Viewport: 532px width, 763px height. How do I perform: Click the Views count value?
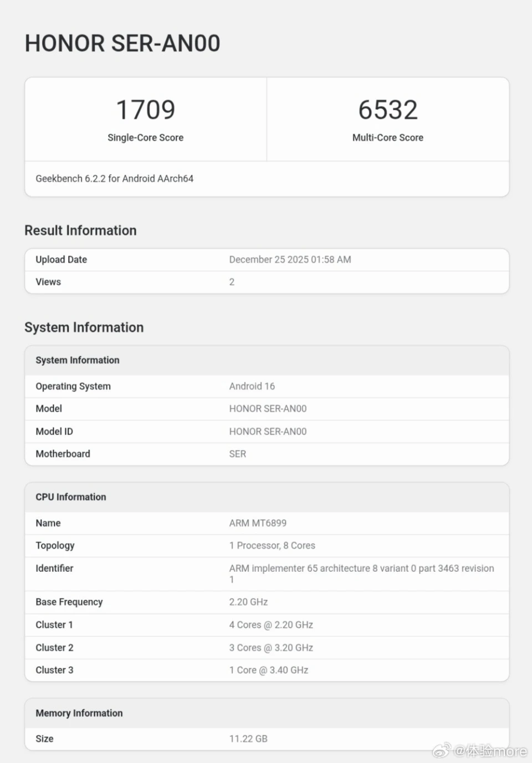(232, 282)
